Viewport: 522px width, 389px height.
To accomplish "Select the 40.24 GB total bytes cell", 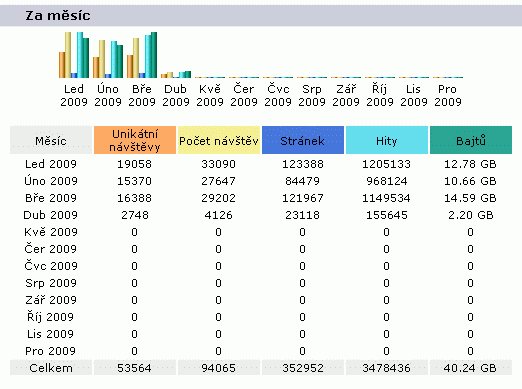I will pyautogui.click(x=471, y=368).
